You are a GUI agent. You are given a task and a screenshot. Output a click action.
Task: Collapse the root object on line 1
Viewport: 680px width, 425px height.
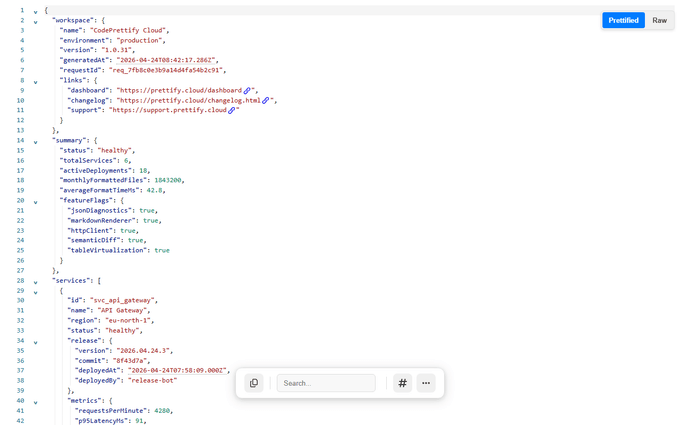click(x=36, y=12)
